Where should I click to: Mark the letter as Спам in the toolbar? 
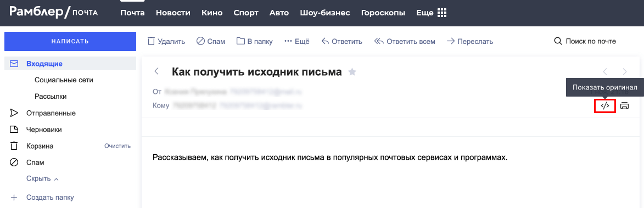click(x=211, y=42)
